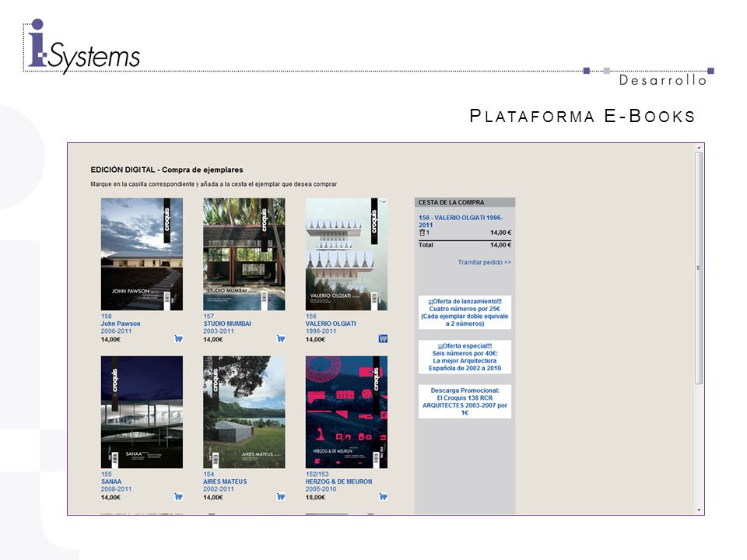The width and height of the screenshot is (747, 560).
Task: Click the VALERIO OLGIATI title link under cover
Action: [331, 324]
